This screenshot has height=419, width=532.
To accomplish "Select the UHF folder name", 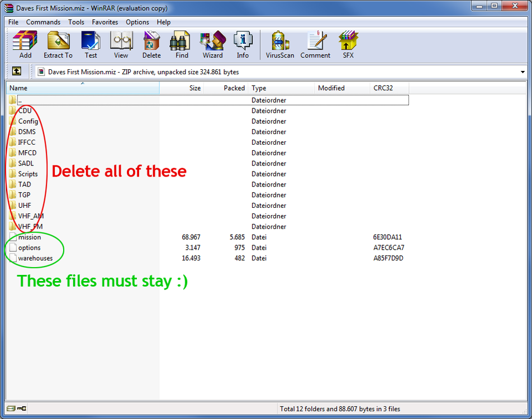I will (25, 205).
